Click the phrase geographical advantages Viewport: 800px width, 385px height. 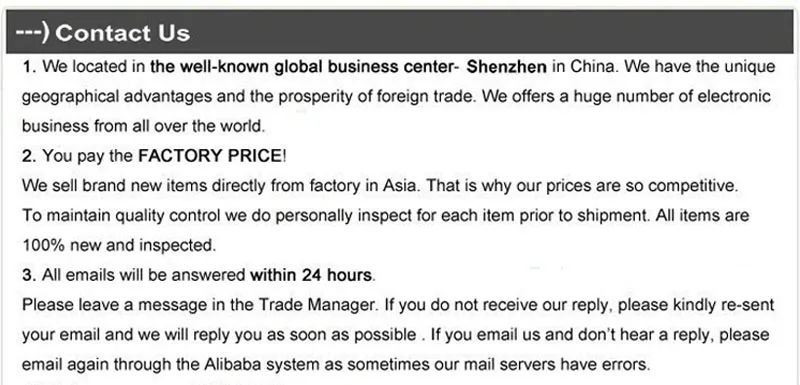pos(116,97)
